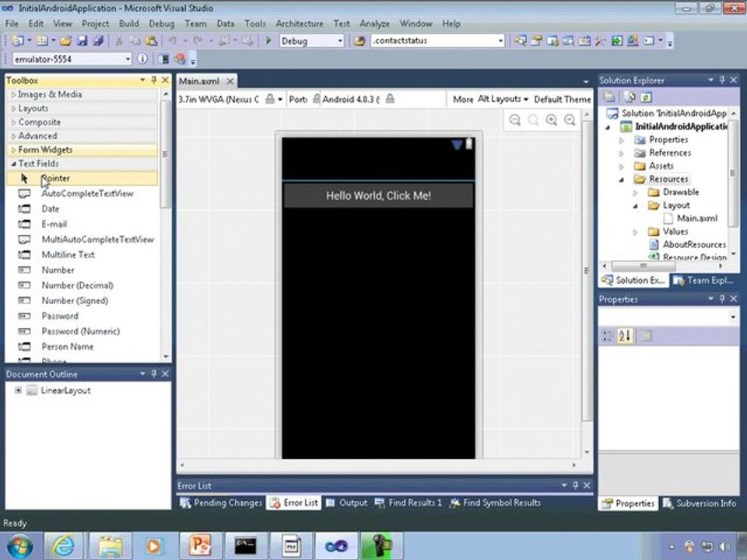Click the Open File folder icon
Viewport: 747px width, 560px height.
point(66,41)
